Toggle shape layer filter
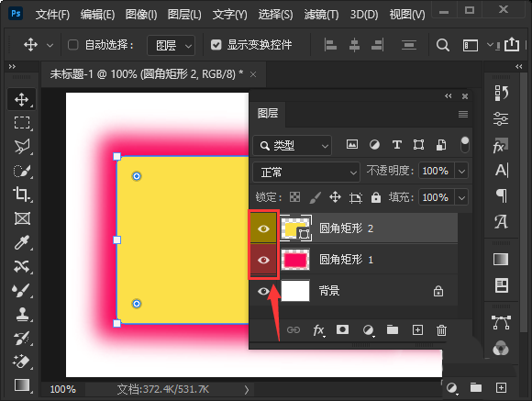Screen dimensions: 532x401 (x=418, y=145)
